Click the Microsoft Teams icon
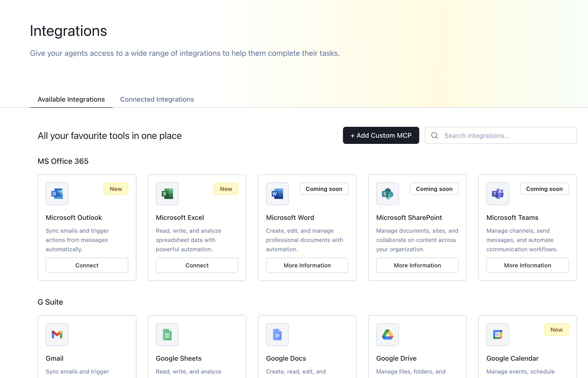The height and width of the screenshot is (378, 588). 498,194
